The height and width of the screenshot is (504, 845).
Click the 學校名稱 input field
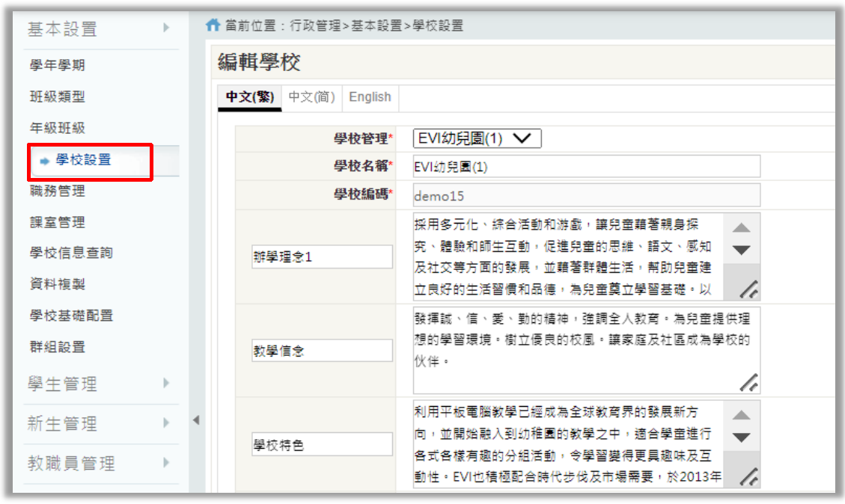[586, 167]
